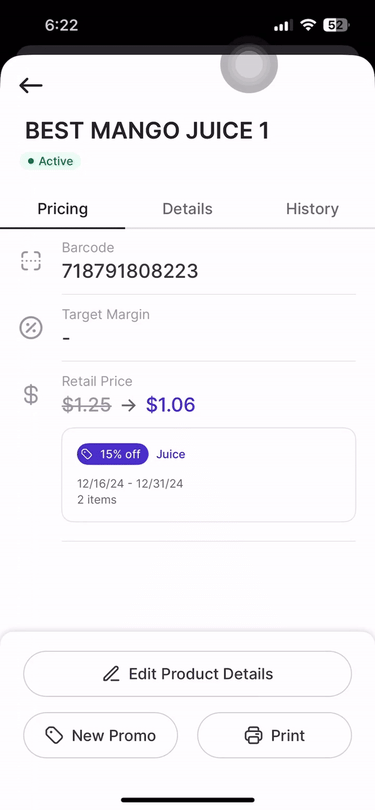Tap the barcode number 718791808223

tap(130, 271)
